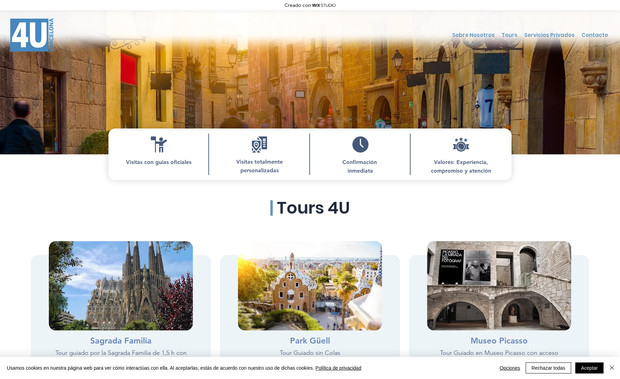Click Museo Picasso tour description text
Image resolution: width=620 pixels, height=379 pixels.
point(499,353)
